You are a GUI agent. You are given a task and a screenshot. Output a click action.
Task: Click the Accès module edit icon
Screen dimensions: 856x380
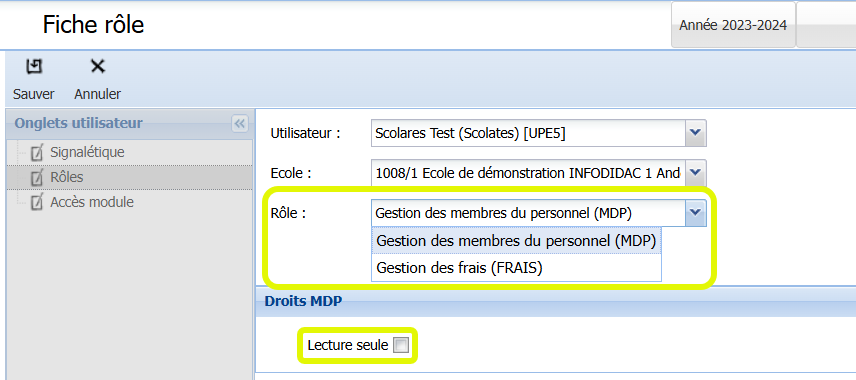[x=37, y=203]
